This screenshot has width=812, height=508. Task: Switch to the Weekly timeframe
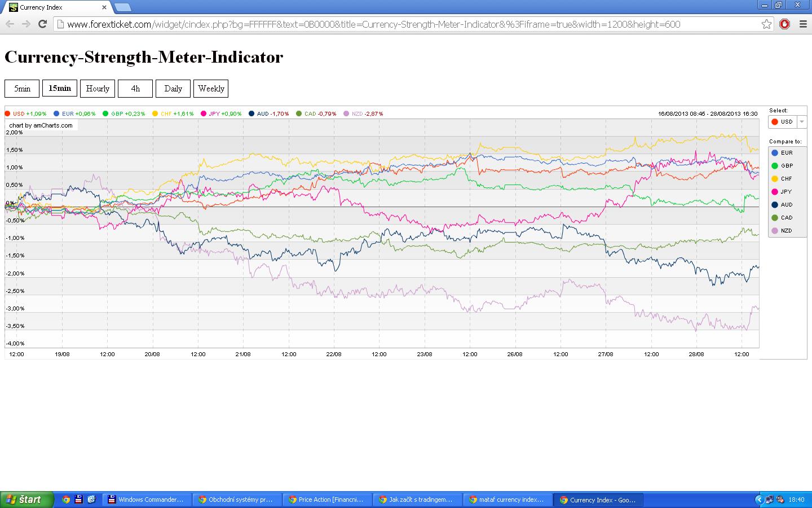tap(211, 89)
